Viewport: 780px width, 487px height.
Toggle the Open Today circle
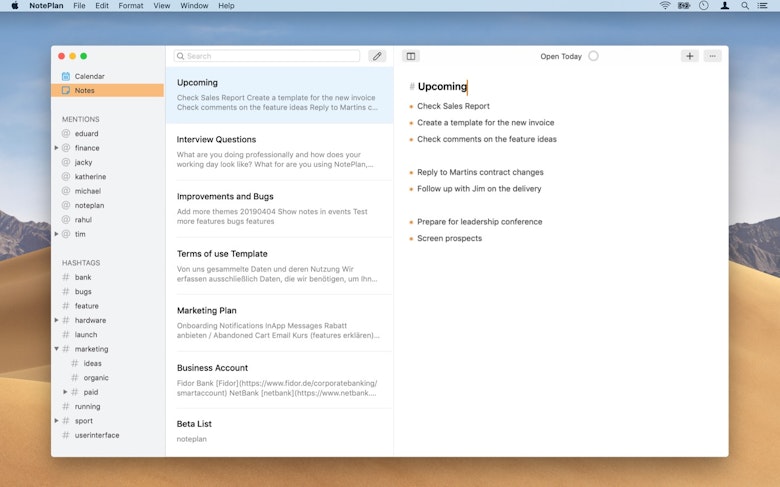coord(593,56)
